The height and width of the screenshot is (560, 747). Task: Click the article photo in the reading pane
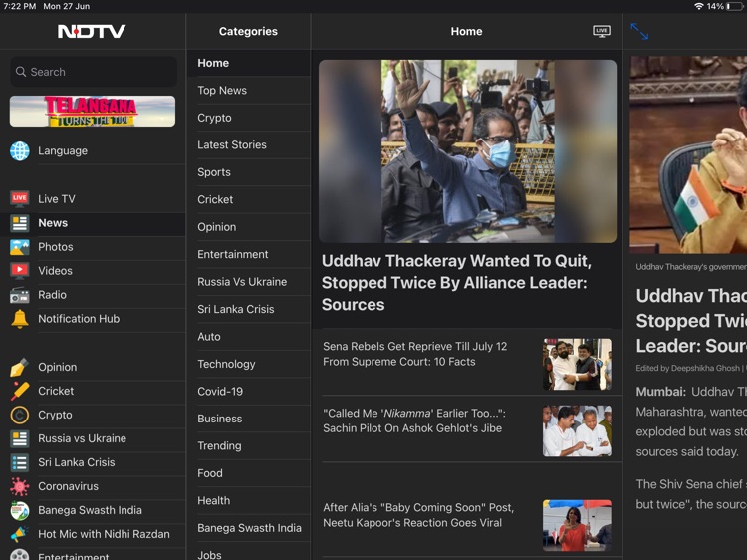click(x=688, y=154)
